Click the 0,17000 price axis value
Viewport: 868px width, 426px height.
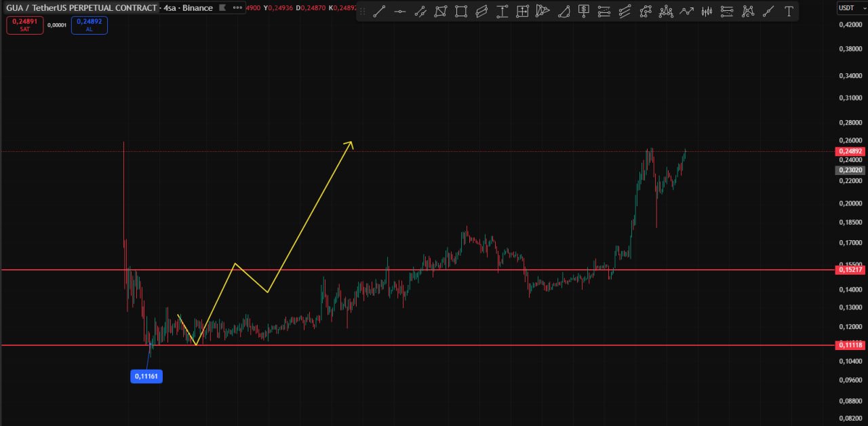point(850,243)
